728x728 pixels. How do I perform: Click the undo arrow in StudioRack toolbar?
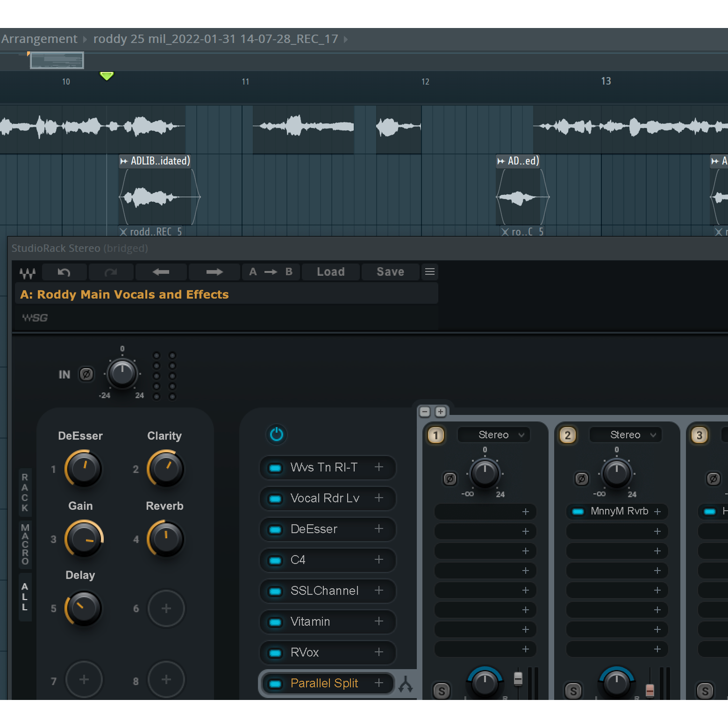point(64,272)
